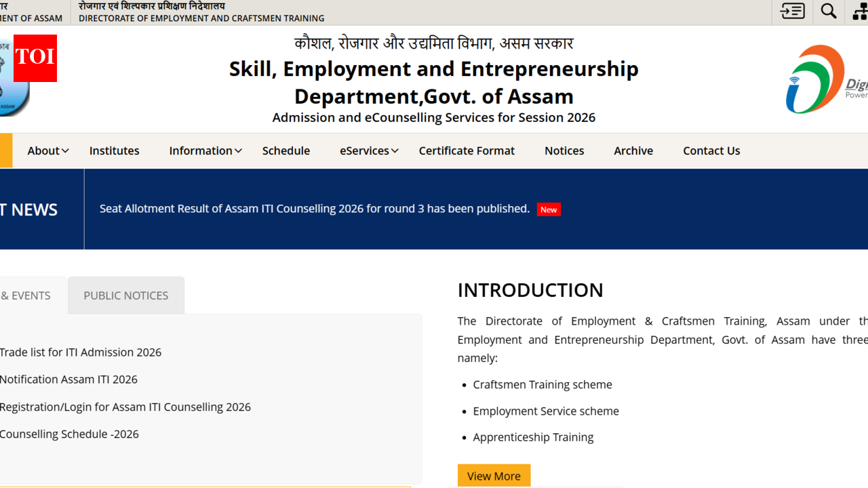Click the Government of Assam text in top bar
The image size is (868, 488).
[x=31, y=18]
